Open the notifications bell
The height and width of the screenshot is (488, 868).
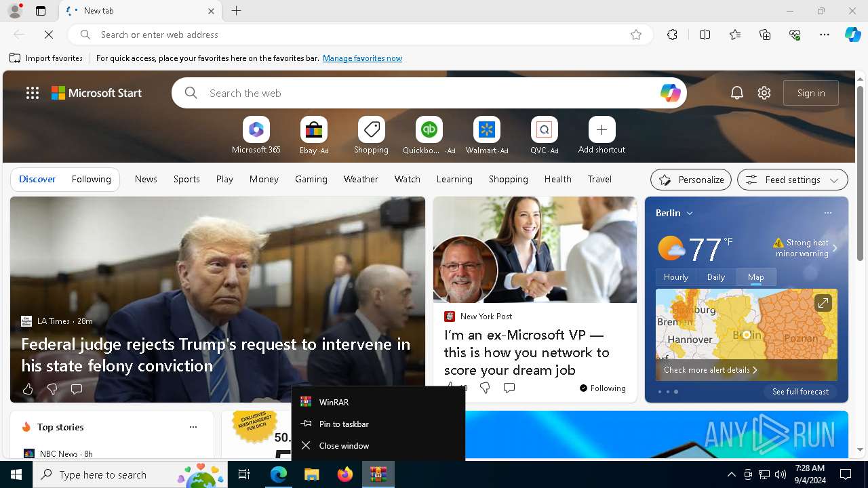click(737, 93)
